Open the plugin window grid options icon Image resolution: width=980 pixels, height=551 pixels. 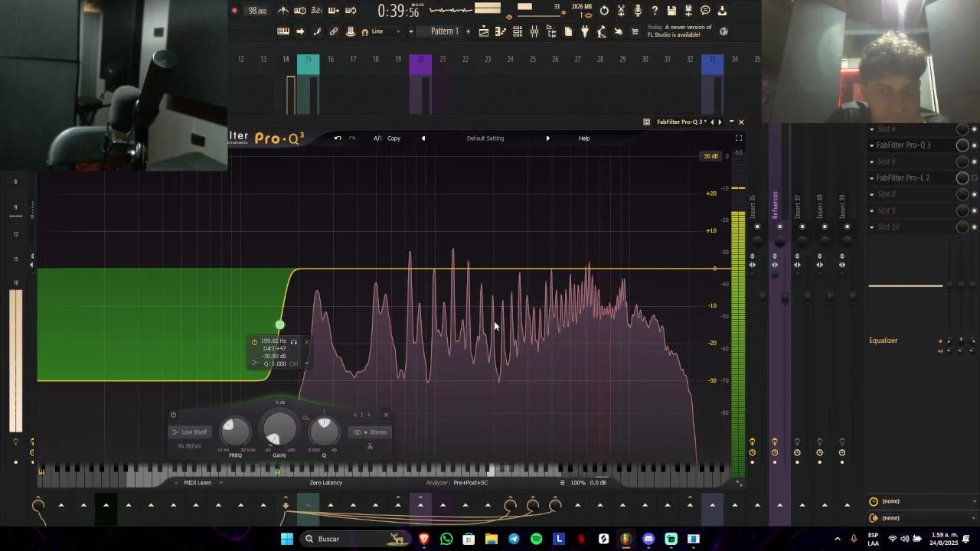[647, 122]
